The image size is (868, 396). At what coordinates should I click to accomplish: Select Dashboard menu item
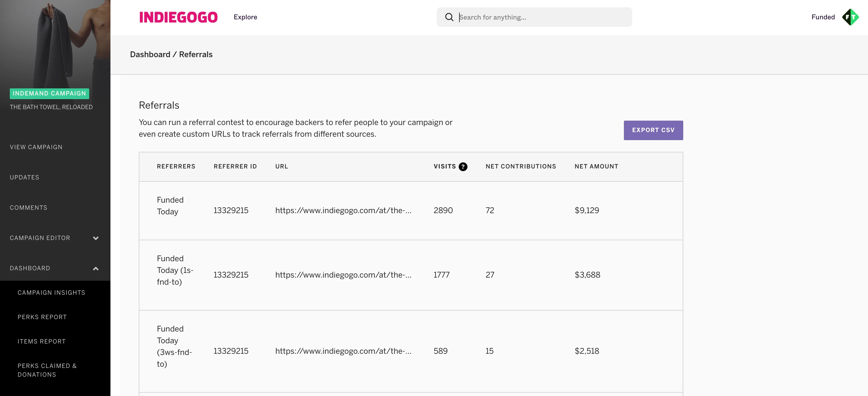(x=30, y=268)
